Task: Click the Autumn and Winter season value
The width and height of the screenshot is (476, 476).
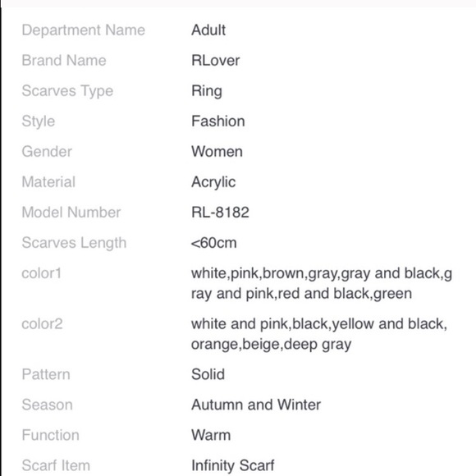Action: click(x=256, y=405)
